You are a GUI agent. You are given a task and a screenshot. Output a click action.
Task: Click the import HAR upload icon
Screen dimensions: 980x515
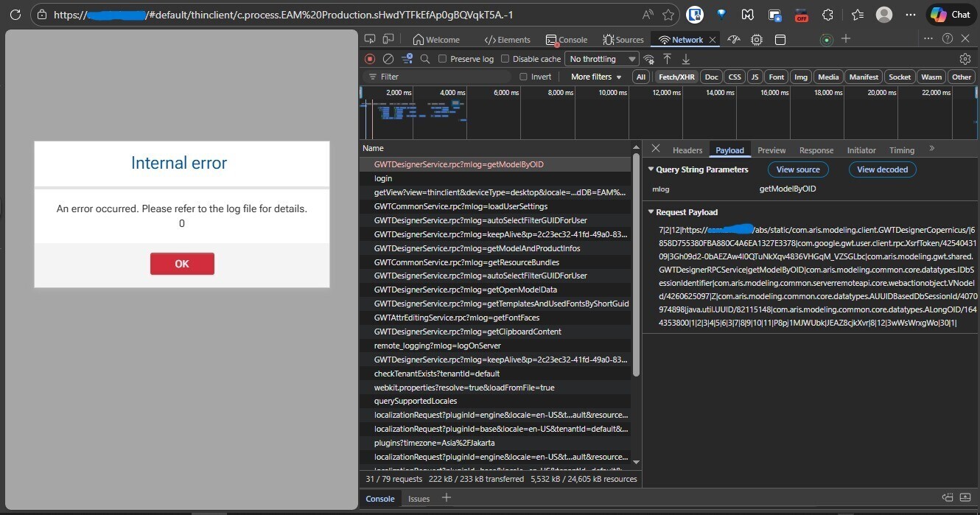(x=668, y=59)
